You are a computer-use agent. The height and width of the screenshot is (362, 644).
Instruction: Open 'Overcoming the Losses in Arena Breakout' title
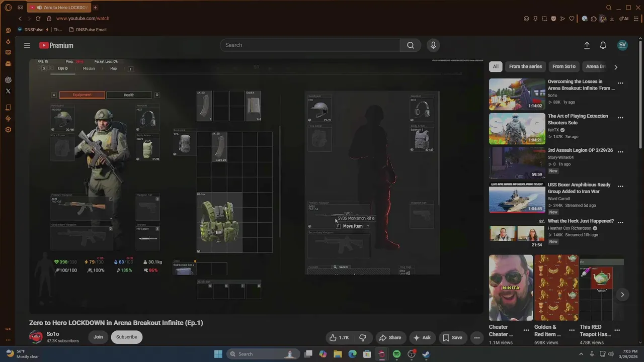pyautogui.click(x=581, y=84)
